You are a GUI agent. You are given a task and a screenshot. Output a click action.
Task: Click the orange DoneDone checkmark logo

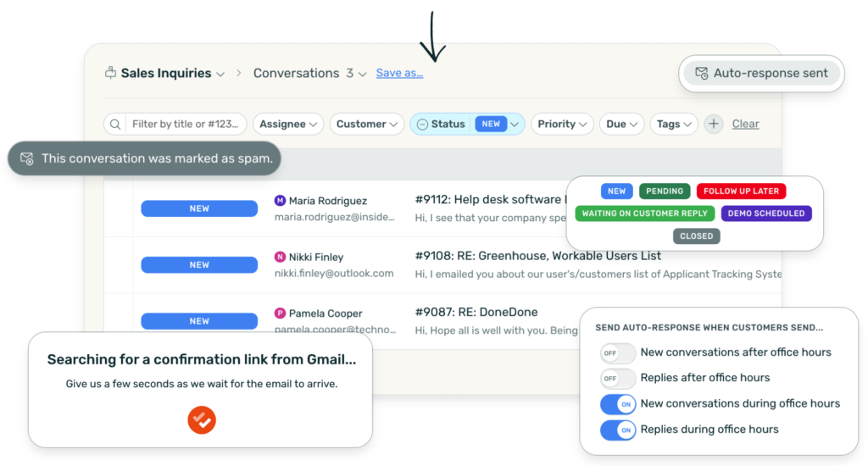coord(202,419)
